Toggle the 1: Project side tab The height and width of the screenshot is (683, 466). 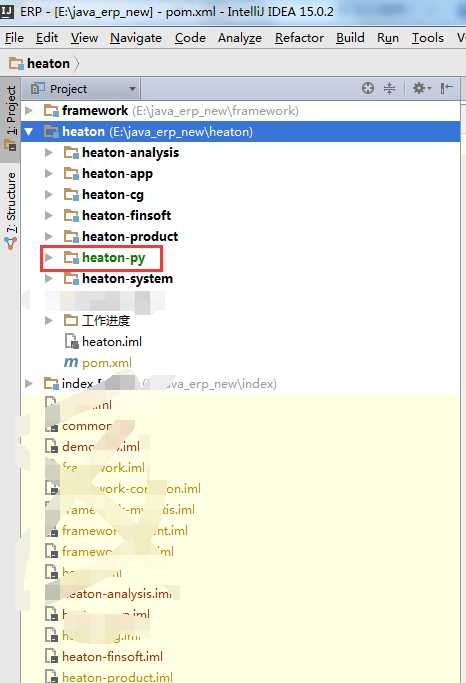click(x=10, y=118)
